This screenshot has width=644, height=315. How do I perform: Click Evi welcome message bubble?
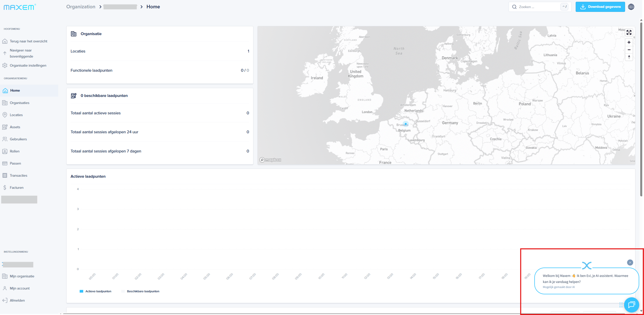pos(587,281)
